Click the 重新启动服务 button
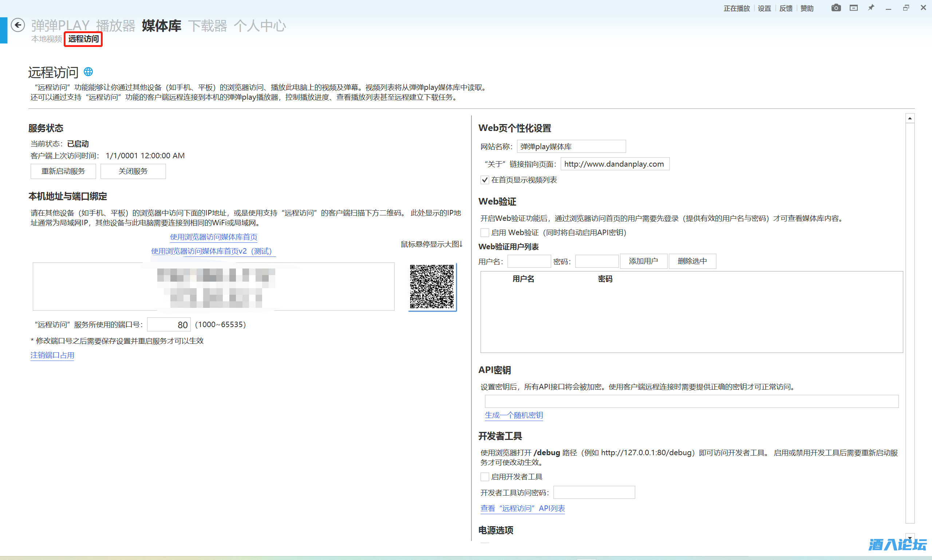 (x=63, y=171)
